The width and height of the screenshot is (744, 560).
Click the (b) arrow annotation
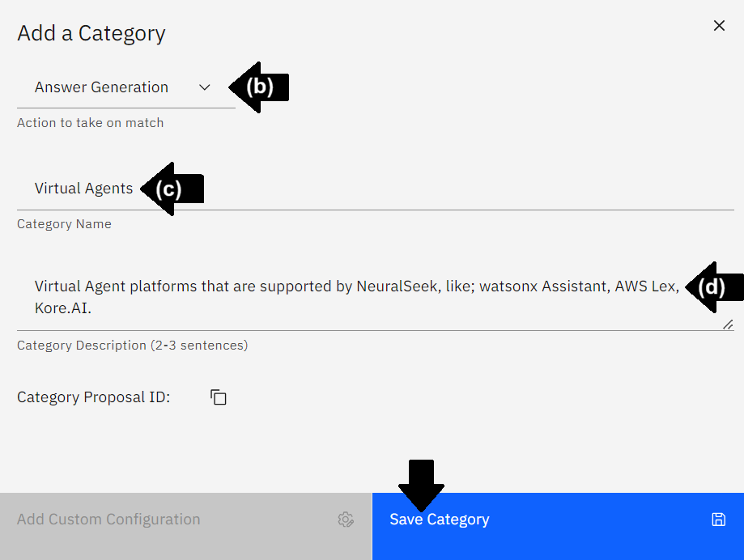point(259,87)
